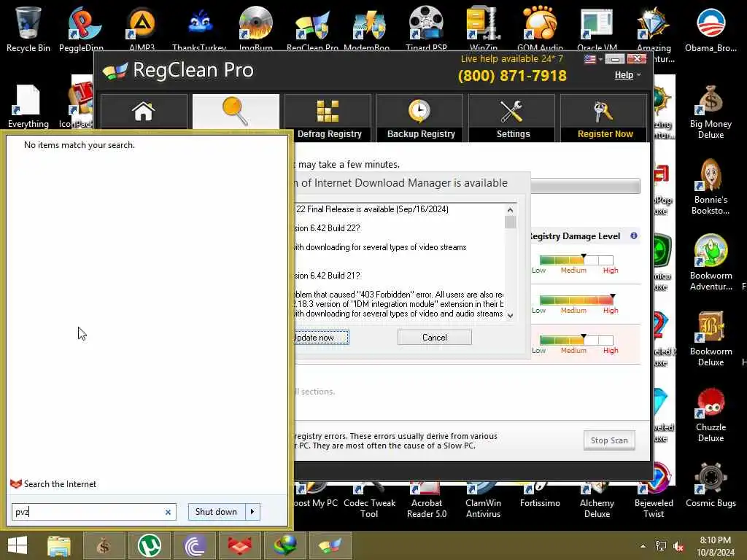Launch PeggleDinn desktop shortcut
This screenshot has width=747, height=560.
click(x=82, y=28)
